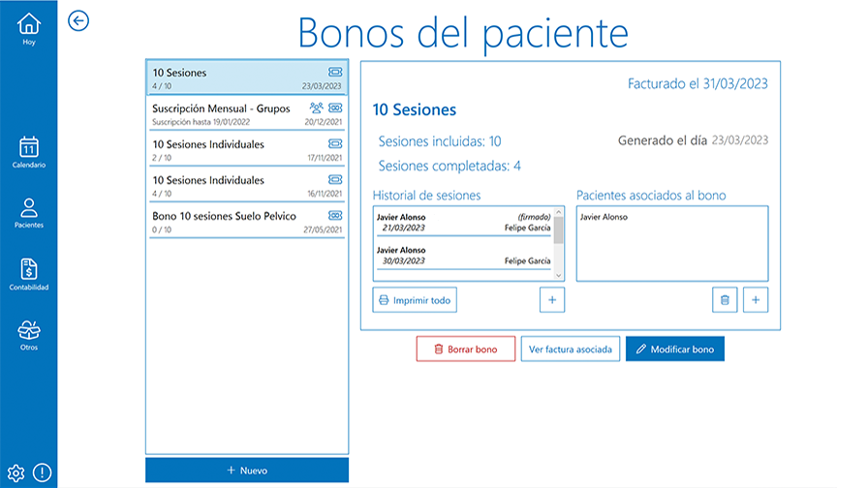Viewport: 868px width, 488px height.
Task: Click Imprimir todo button
Action: tap(415, 300)
